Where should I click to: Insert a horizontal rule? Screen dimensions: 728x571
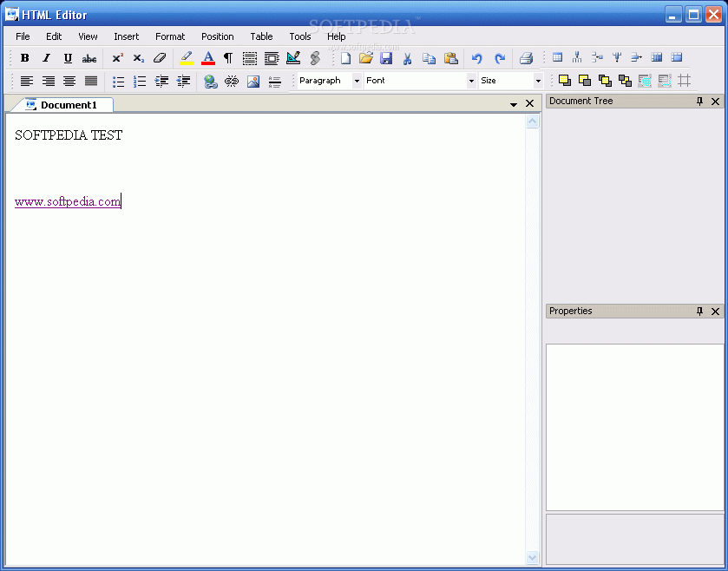(274, 82)
